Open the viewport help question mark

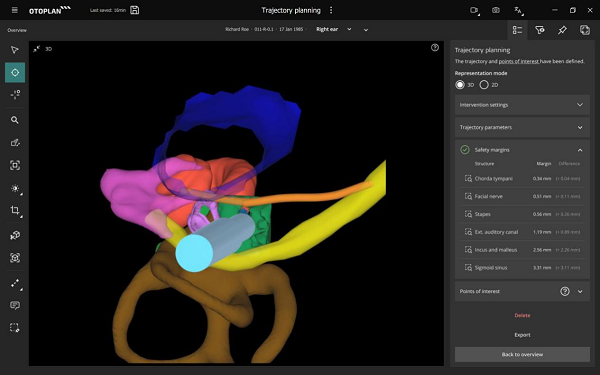tap(435, 47)
